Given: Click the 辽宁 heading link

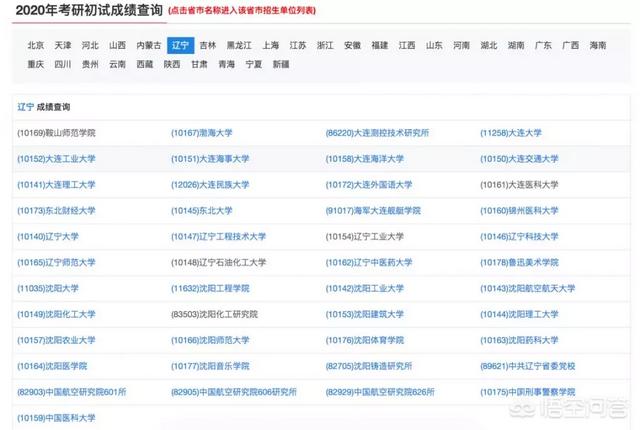Looking at the screenshot, I should coord(25,107).
